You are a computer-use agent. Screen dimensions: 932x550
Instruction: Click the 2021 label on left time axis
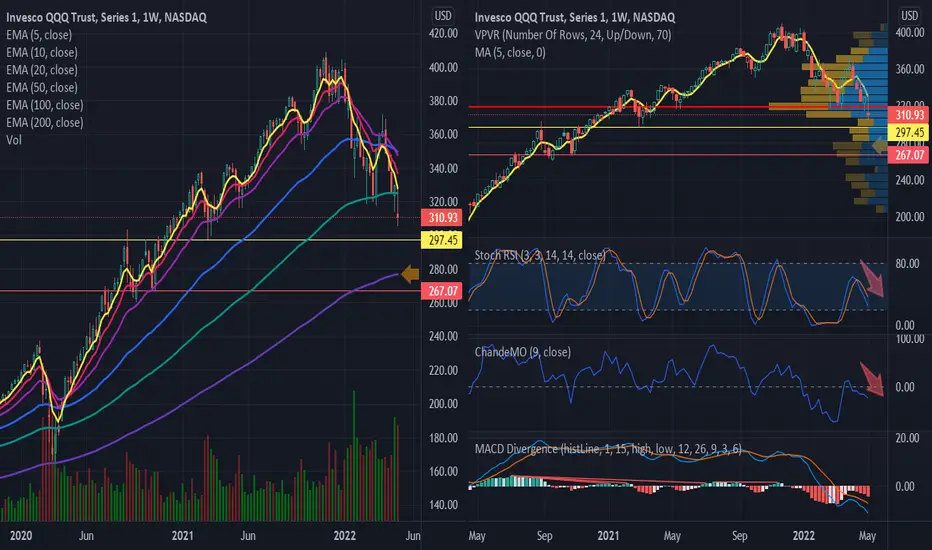pos(182,536)
